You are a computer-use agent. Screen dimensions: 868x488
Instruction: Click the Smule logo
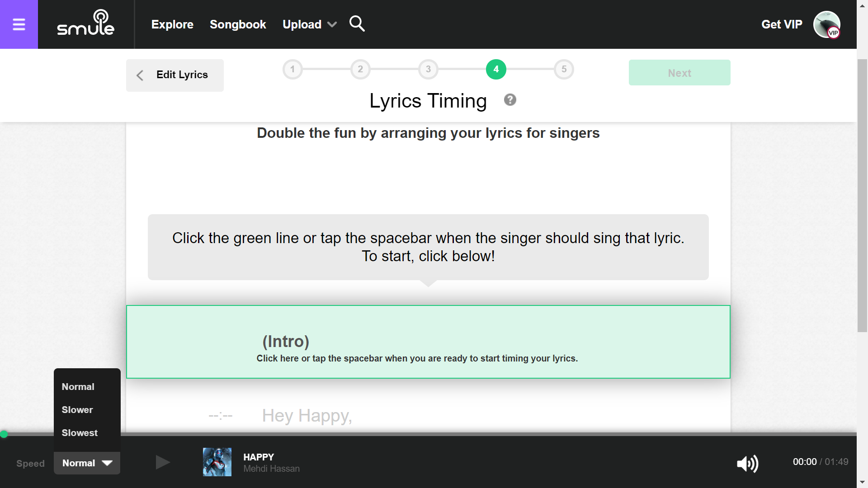coord(86,23)
